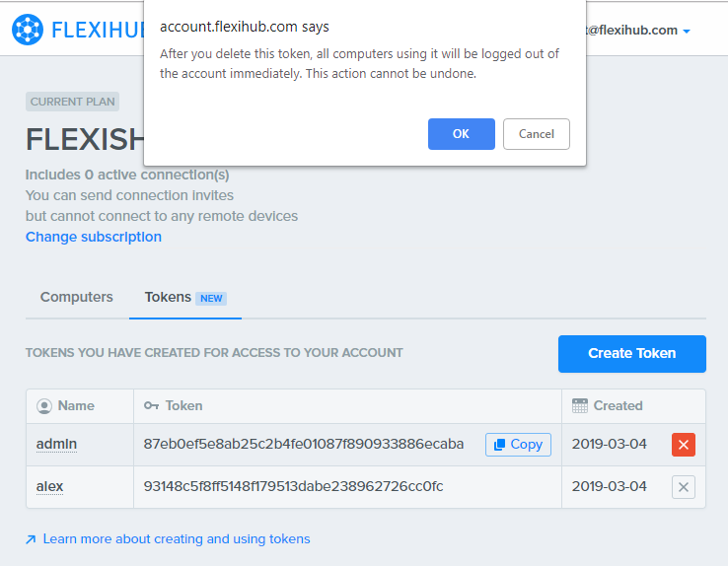The image size is (728, 566).
Task: Click the FLEXIHUB brand text
Action: pyautogui.click(x=98, y=31)
